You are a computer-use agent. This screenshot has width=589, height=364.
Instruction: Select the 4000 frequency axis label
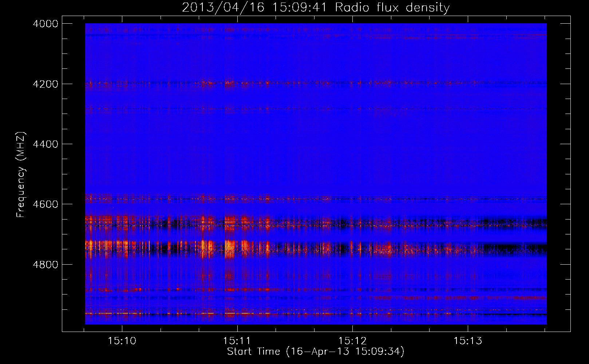tap(46, 24)
